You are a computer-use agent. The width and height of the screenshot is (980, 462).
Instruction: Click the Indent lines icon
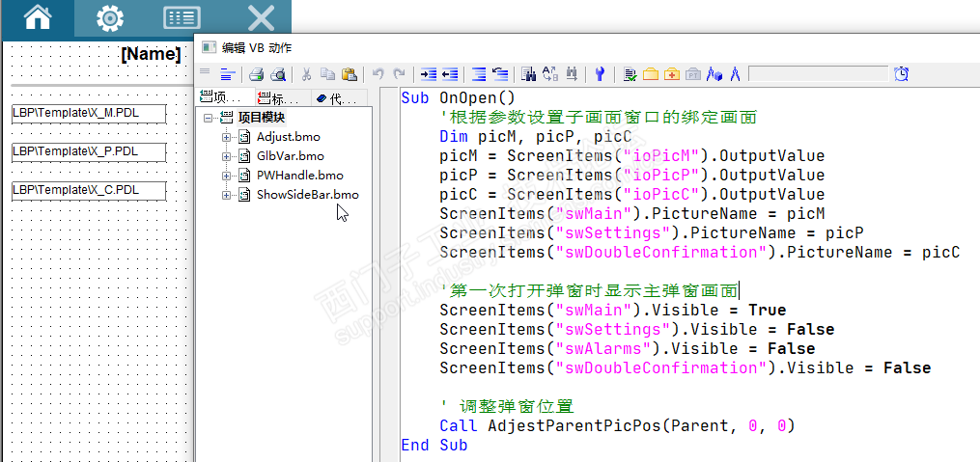point(429,73)
